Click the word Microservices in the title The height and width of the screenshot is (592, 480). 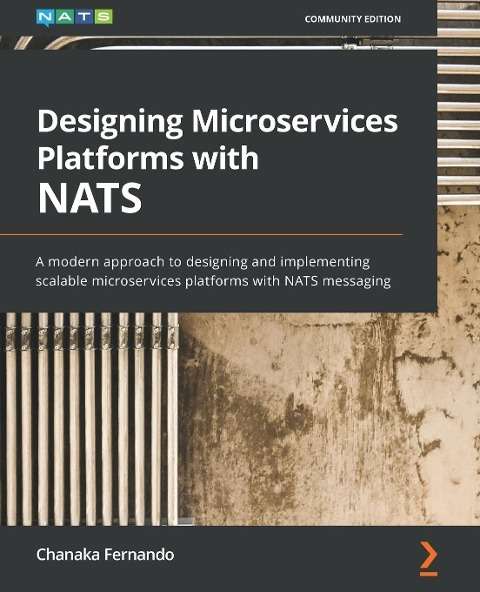coord(295,121)
